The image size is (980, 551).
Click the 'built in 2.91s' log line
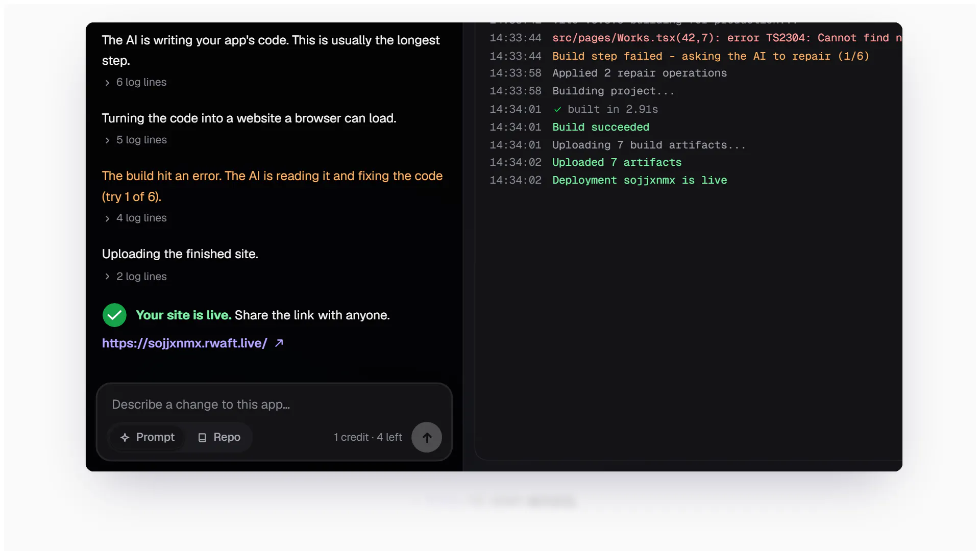[606, 109]
